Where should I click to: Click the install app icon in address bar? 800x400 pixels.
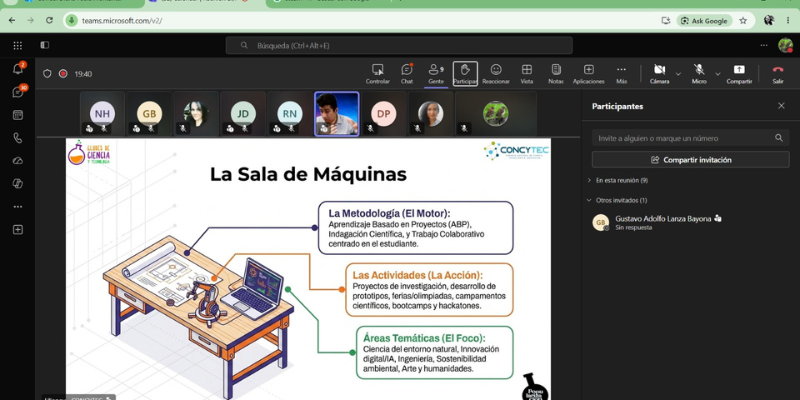pyautogui.click(x=665, y=20)
